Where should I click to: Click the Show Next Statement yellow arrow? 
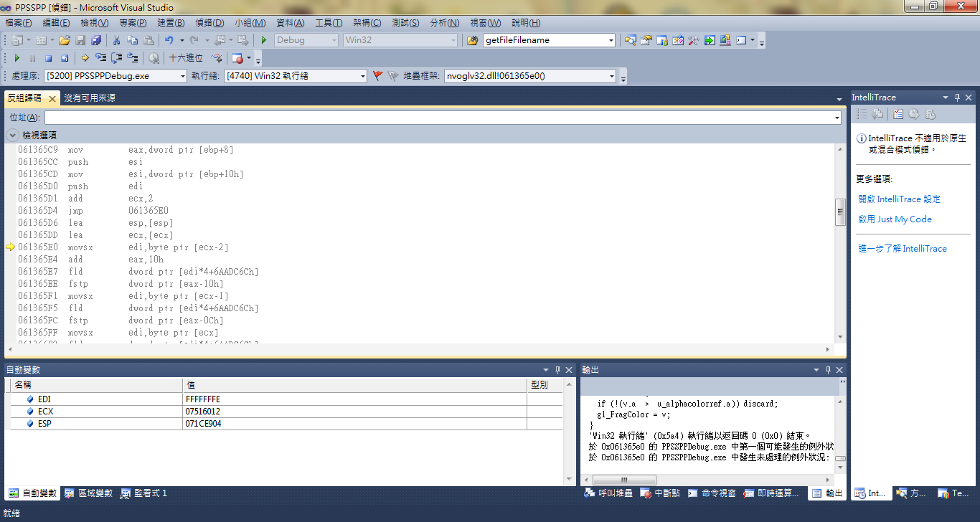tap(85, 58)
